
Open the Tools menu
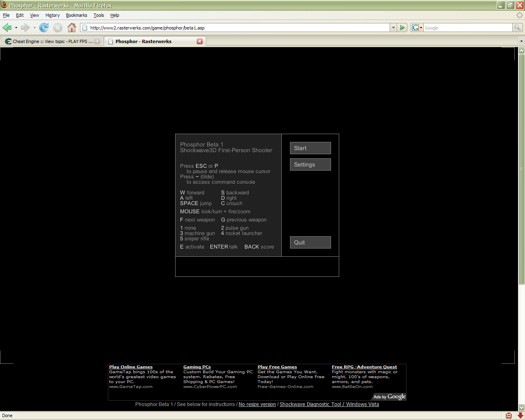point(98,15)
